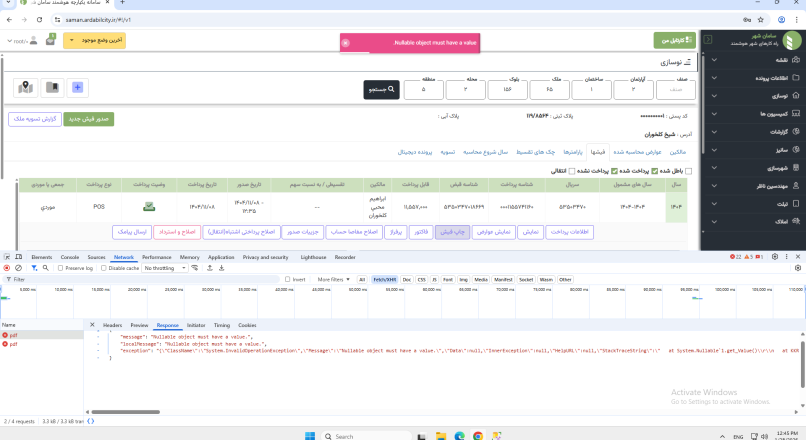Bookmark this page with star icon
Viewport: 806px width, 440px height.
tap(761, 20)
